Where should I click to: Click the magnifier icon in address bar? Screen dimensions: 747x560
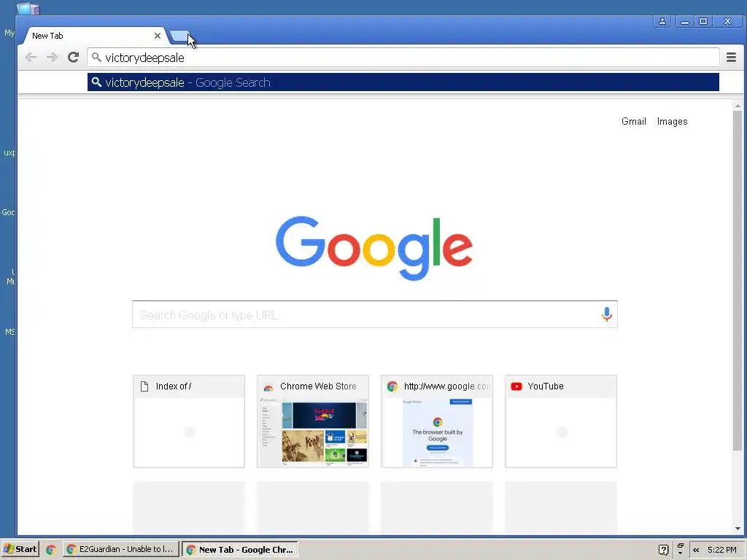click(x=96, y=58)
